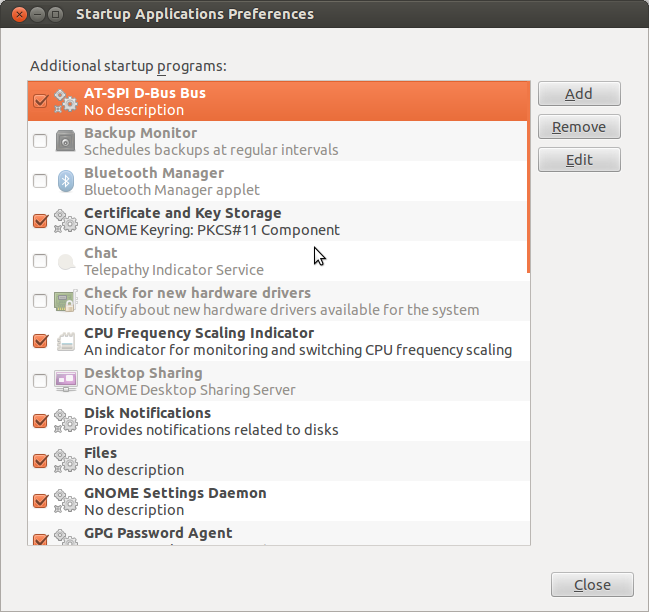Image resolution: width=649 pixels, height=612 pixels.
Task: Click the Remove button
Action: 579,127
